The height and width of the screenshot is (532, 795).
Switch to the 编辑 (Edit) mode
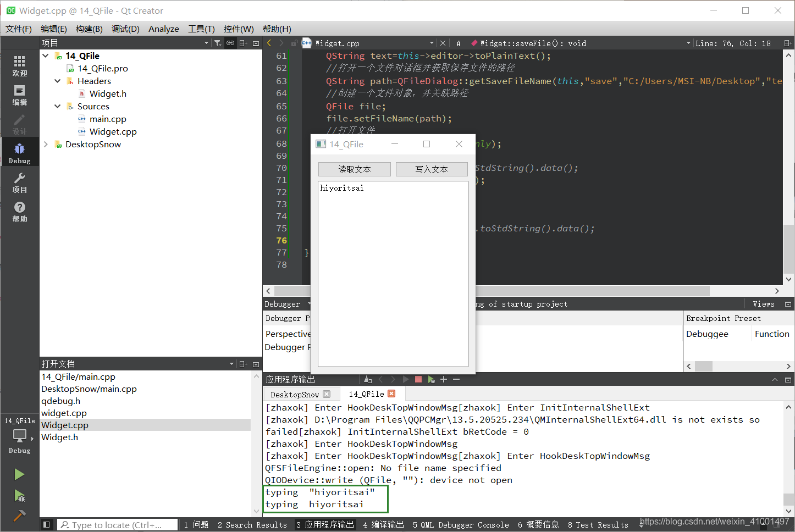tap(19, 95)
